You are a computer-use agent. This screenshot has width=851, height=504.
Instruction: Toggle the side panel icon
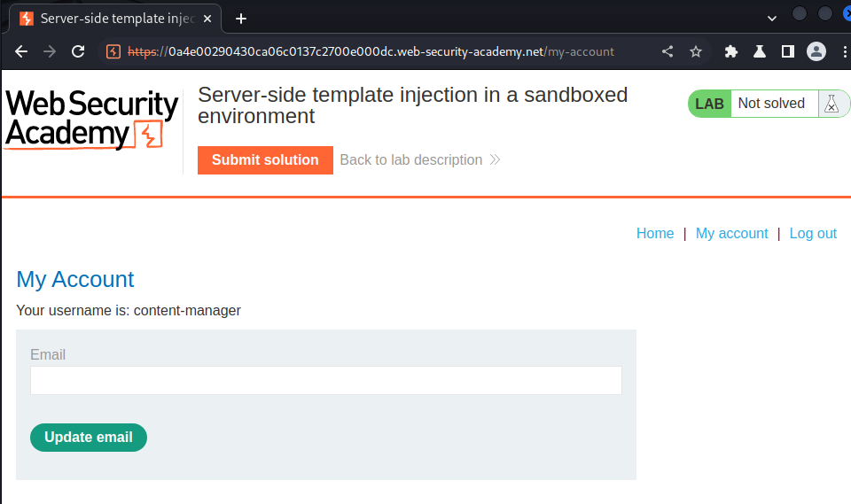787,51
